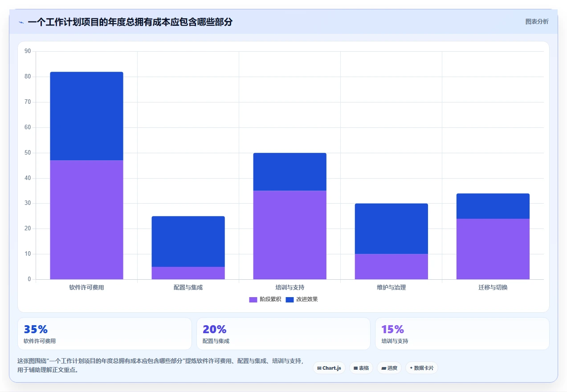Click the purple 迁移与切换 bar segment
The height and width of the screenshot is (392, 567).
point(493,249)
